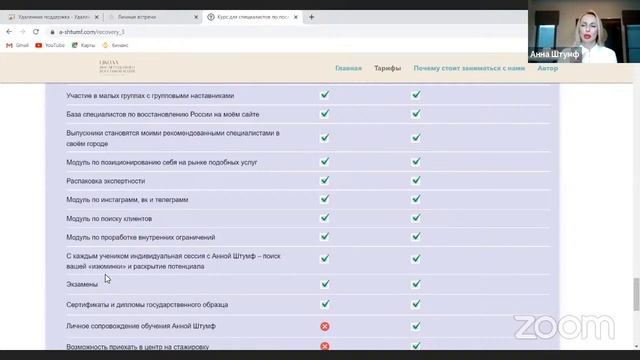The height and width of the screenshot is (360, 640).
Task: Click second checkmark in Модуль по поиску клиентов row
Action: [x=416, y=218]
